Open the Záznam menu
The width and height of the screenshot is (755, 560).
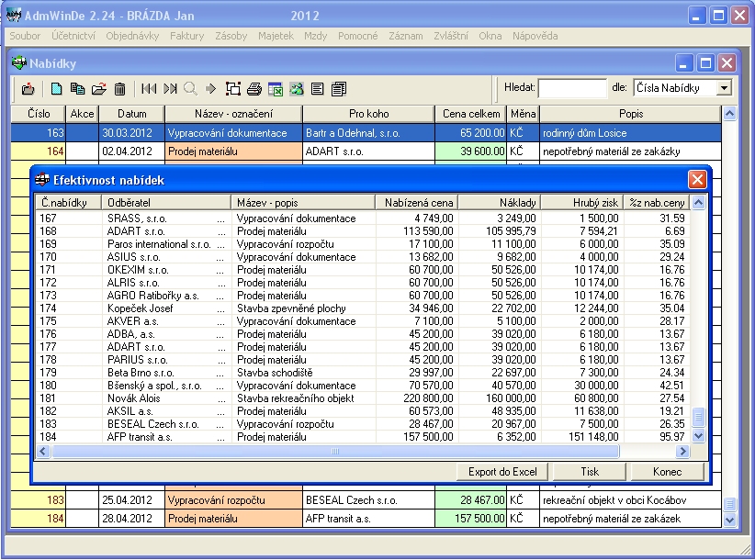[x=406, y=36]
